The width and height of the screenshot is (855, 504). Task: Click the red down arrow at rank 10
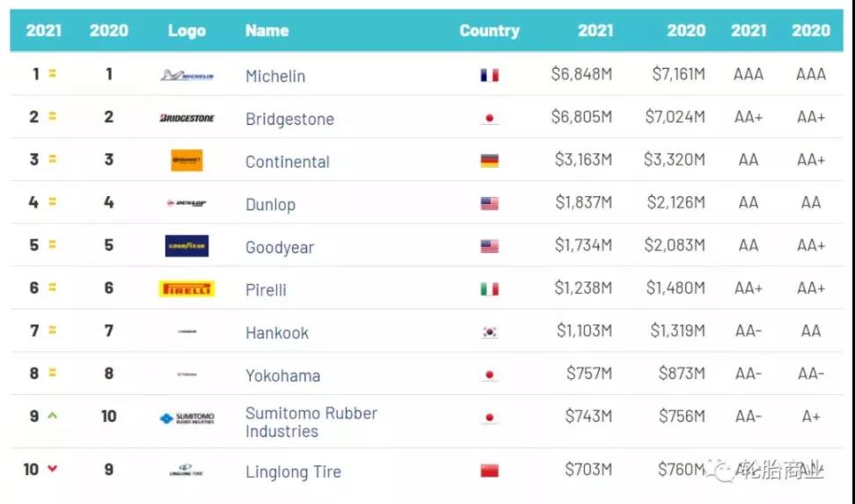coord(53,469)
